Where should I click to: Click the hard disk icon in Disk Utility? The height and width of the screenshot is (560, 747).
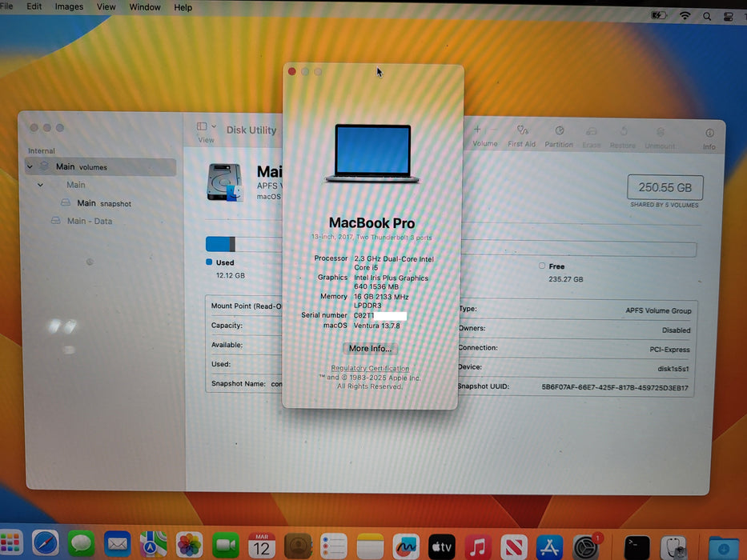pyautogui.click(x=225, y=183)
